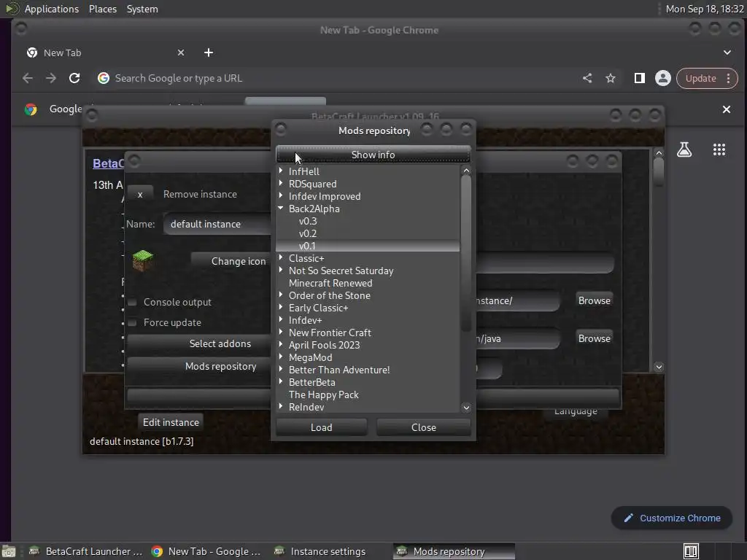
Task: Click Show info button
Action: point(373,155)
